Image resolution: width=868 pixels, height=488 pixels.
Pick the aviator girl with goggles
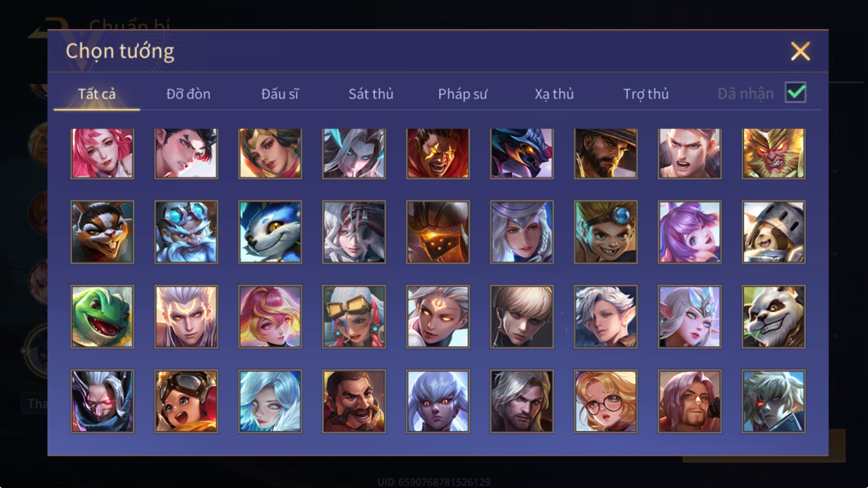(186, 401)
